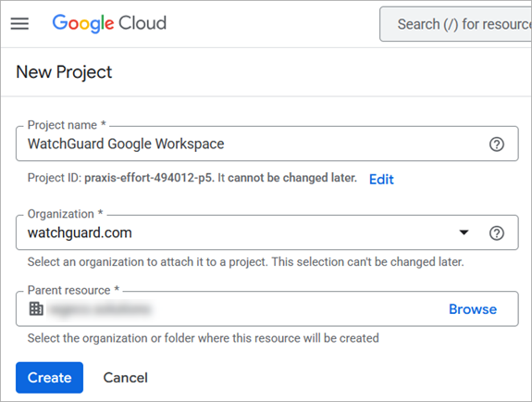Click the Create button
Image resolution: width=532 pixels, height=402 pixels.
[50, 378]
